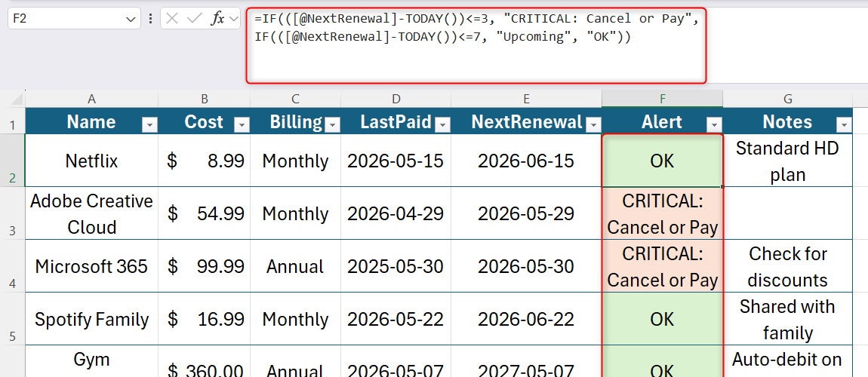Click NextRenewal date 2026-05-29
The width and height of the screenshot is (868, 377).
(526, 213)
